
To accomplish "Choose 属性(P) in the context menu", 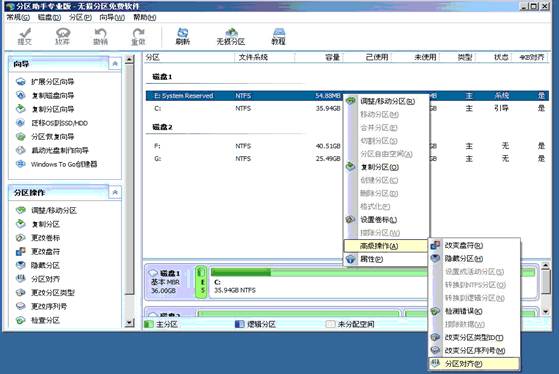I will pyautogui.click(x=387, y=259).
